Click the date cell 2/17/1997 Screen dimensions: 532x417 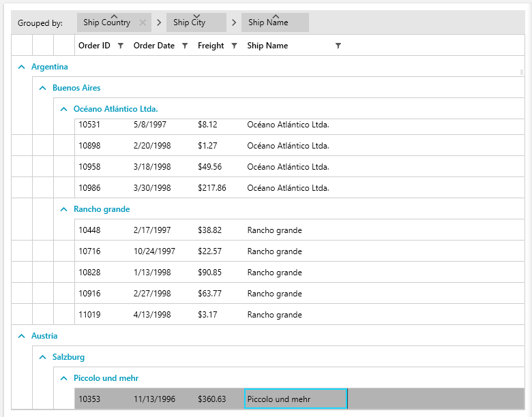pyautogui.click(x=152, y=230)
